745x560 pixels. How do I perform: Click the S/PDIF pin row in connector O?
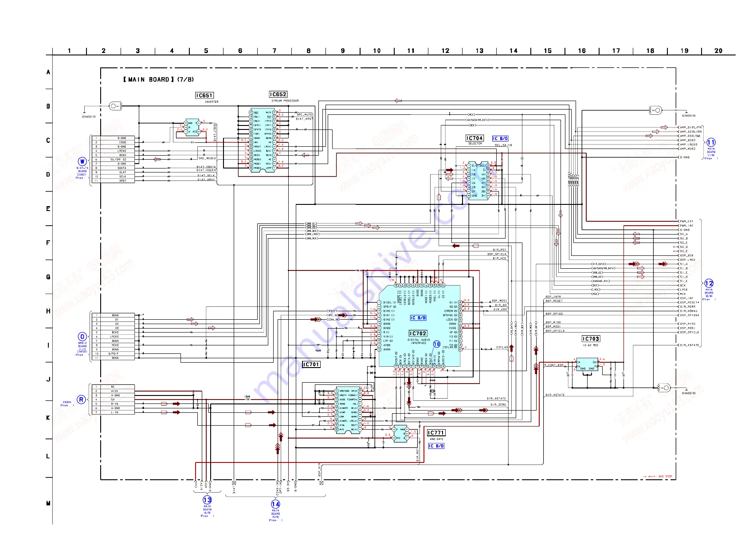click(113, 354)
